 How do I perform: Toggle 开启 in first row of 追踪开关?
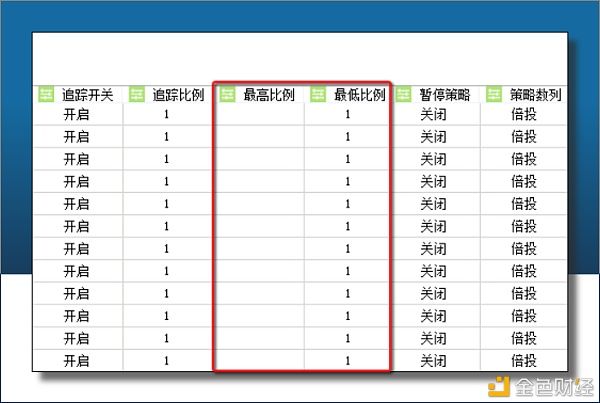[76, 115]
